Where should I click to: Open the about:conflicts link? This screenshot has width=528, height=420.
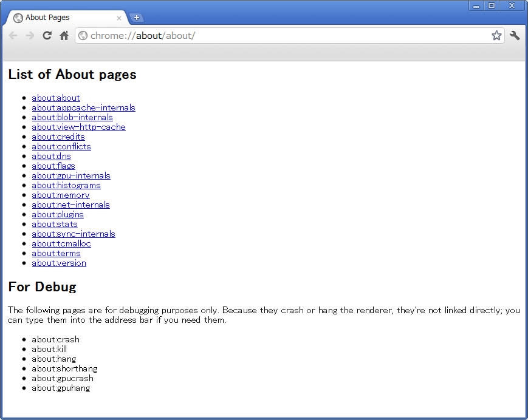coord(61,147)
